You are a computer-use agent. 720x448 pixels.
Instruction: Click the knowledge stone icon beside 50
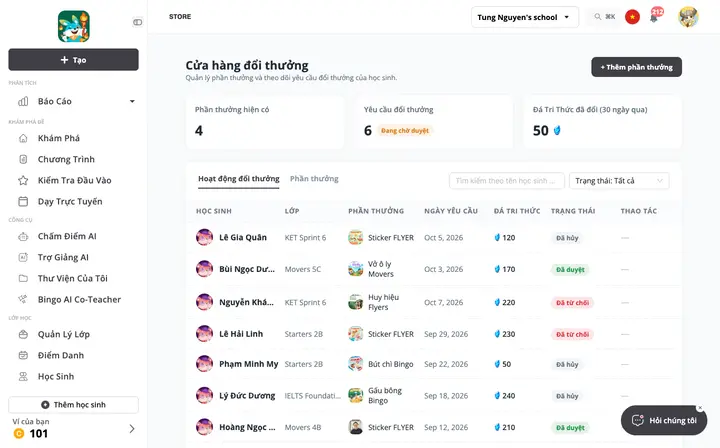[557, 131]
